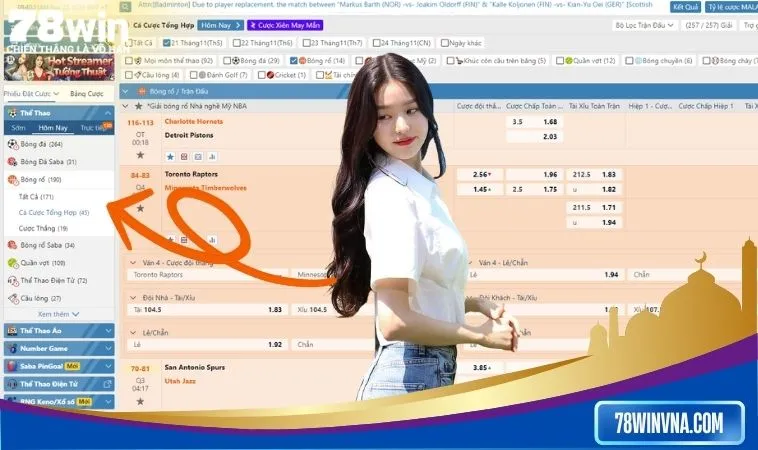Check the Đánh Golf (7) filter checkbox
The image size is (758, 450).
click(193, 75)
